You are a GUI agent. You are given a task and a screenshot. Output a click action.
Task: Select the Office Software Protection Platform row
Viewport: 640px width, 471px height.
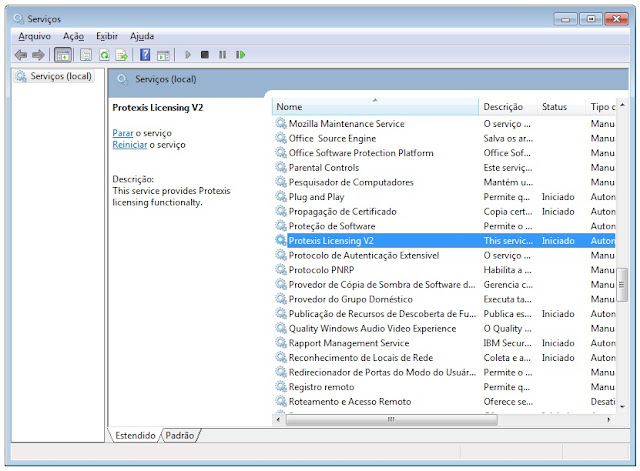[x=444, y=153]
